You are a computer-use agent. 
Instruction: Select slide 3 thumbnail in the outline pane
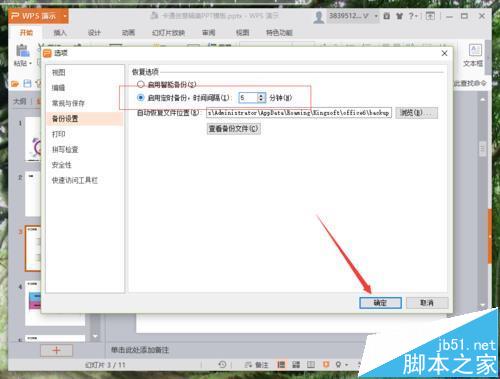point(33,248)
